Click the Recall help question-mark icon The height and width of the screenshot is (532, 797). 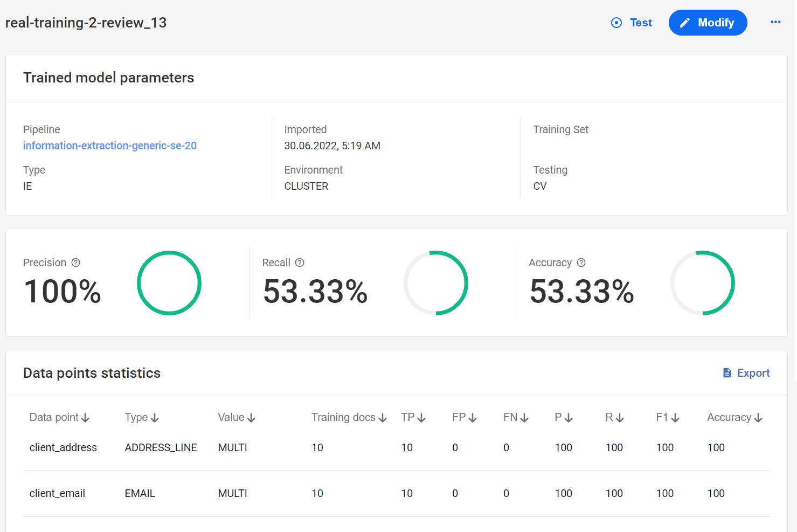coord(300,262)
